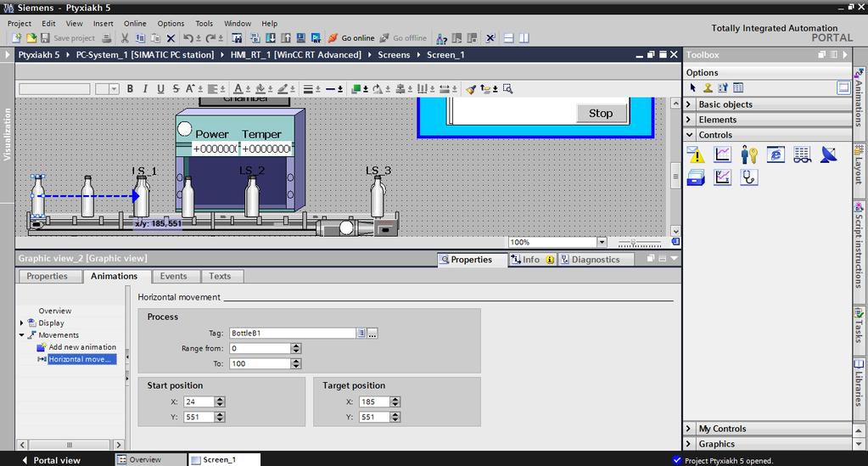Select the HTML browser control icon
This screenshot has height=466, width=868.
coord(776,154)
